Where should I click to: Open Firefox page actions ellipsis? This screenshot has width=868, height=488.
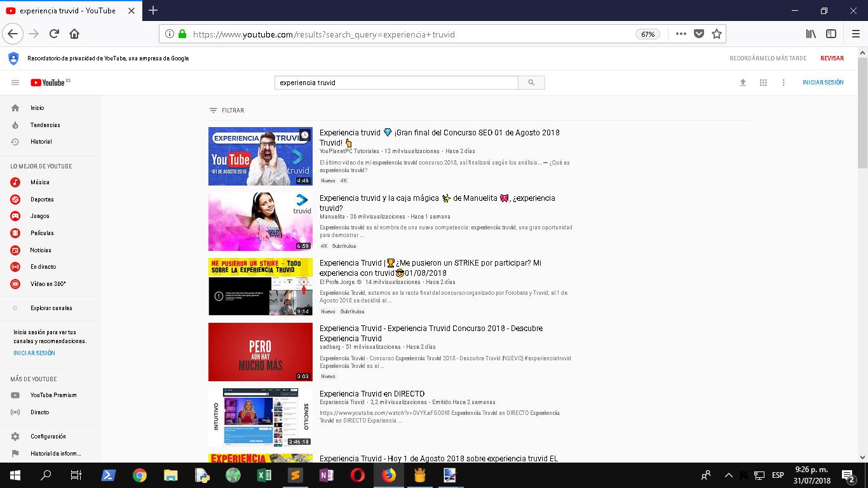click(681, 34)
